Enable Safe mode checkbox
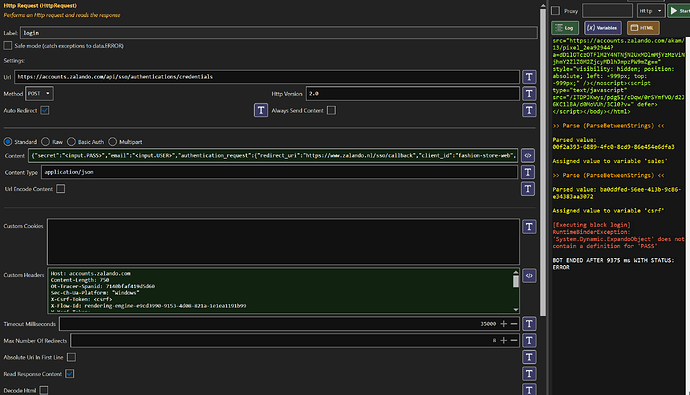This screenshot has height=395, width=690. click(x=8, y=45)
